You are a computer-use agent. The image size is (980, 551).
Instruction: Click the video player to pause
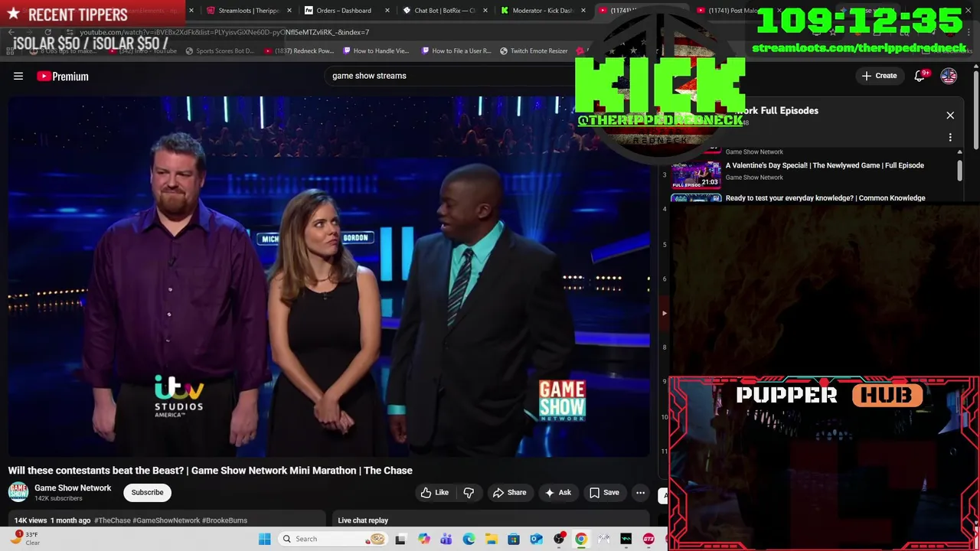tap(329, 275)
